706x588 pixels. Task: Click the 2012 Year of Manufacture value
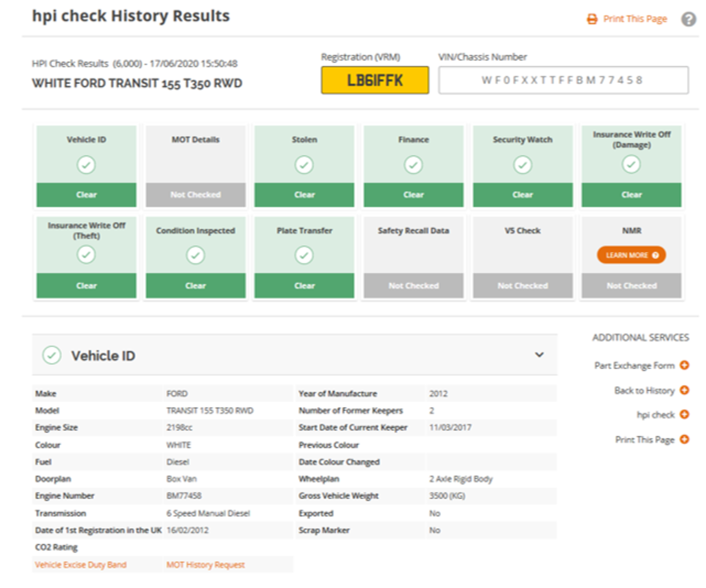pos(438,394)
